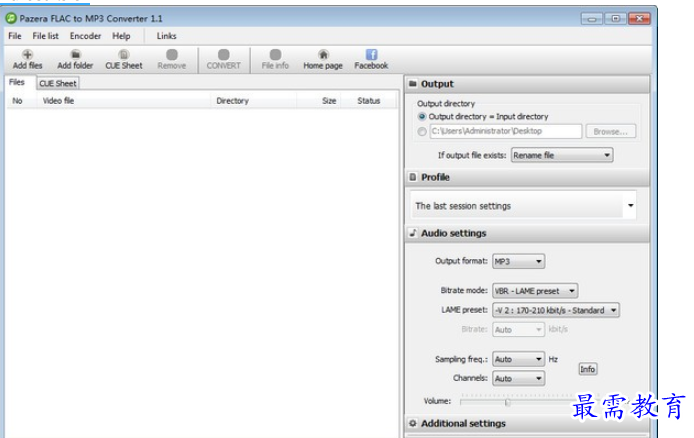Viewport: 694px width, 438px height.
Task: Open the Output format MP3 dropdown
Action: [x=518, y=261]
